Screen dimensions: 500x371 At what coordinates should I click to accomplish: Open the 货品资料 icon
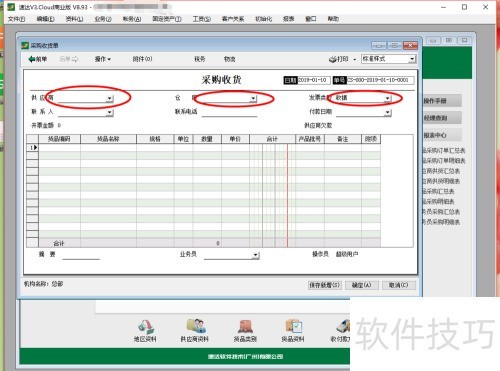click(x=293, y=326)
